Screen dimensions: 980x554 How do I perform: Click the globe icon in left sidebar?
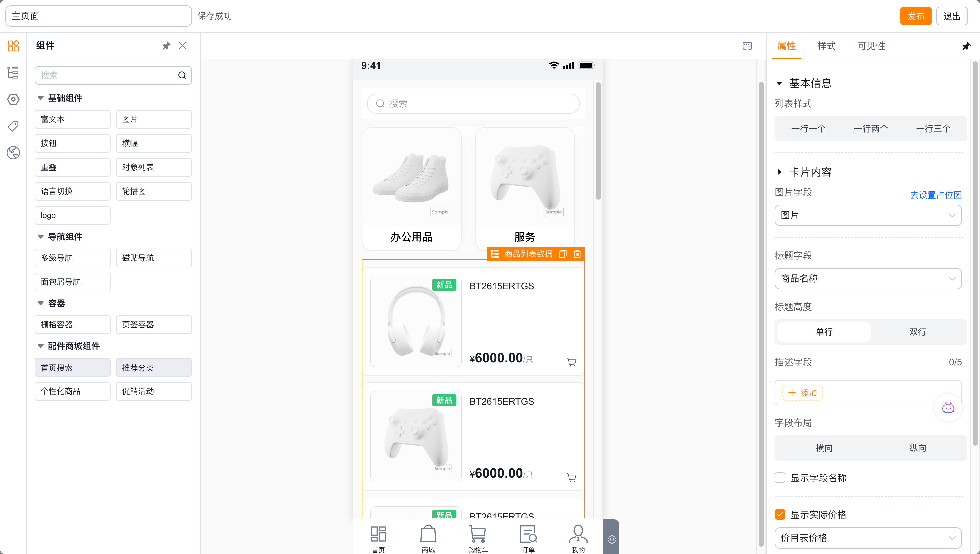click(x=13, y=153)
